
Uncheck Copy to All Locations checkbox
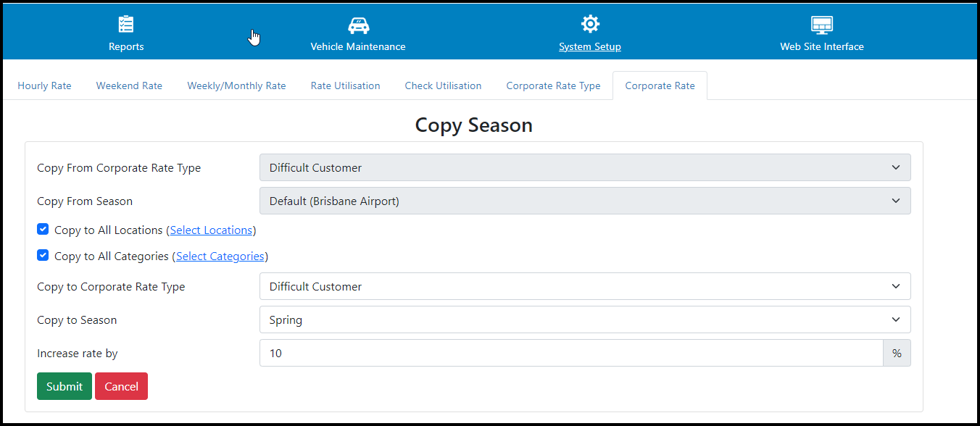pos(43,230)
